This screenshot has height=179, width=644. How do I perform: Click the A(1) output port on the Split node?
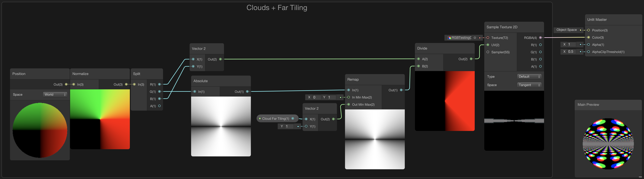click(159, 106)
